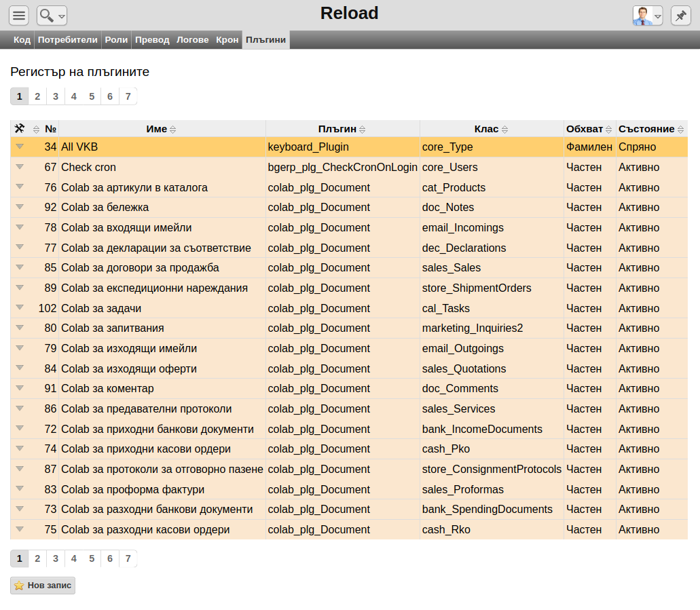700x610 pixels.
Task: Expand row actions for All VKB
Action: [20, 147]
